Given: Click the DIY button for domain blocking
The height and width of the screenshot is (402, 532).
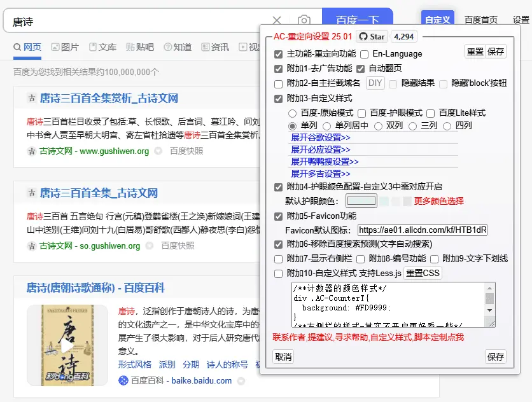Looking at the screenshot, I should (375, 83).
